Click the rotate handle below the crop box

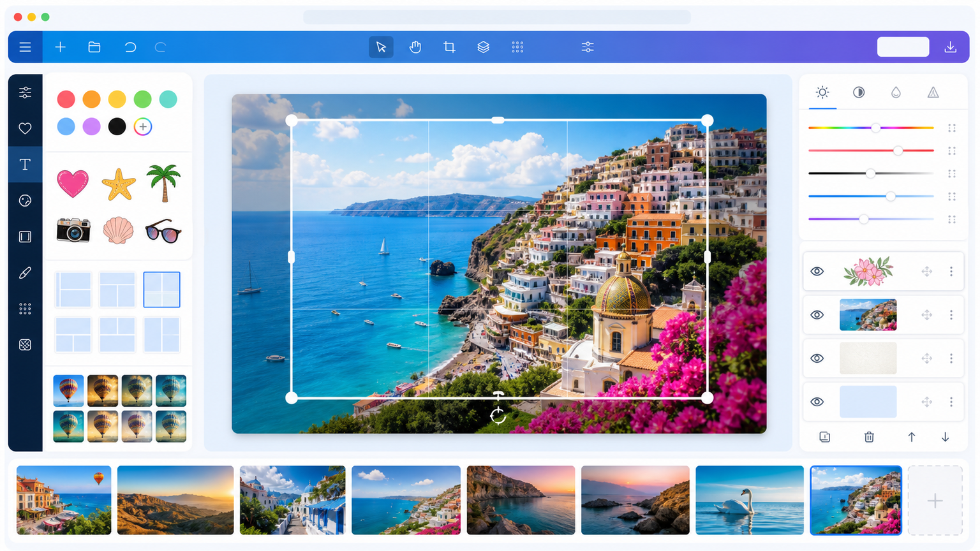point(498,415)
